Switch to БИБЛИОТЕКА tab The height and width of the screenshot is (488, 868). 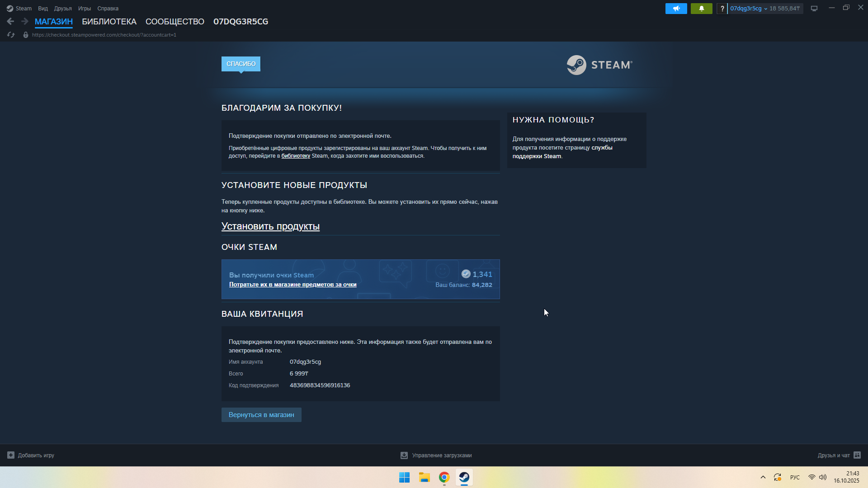(109, 22)
